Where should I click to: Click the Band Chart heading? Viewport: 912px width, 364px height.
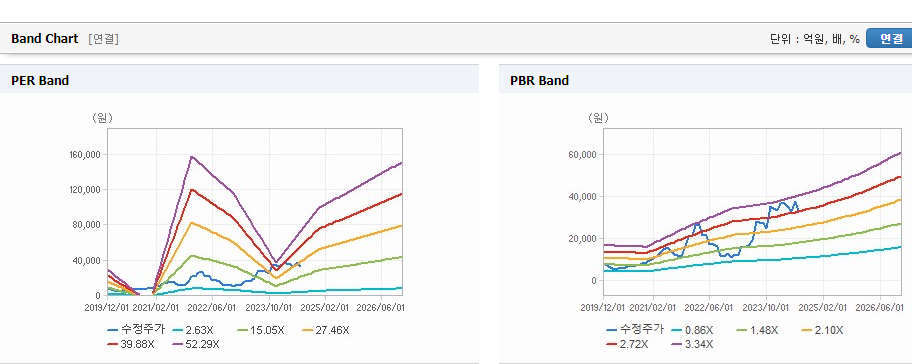click(x=45, y=39)
